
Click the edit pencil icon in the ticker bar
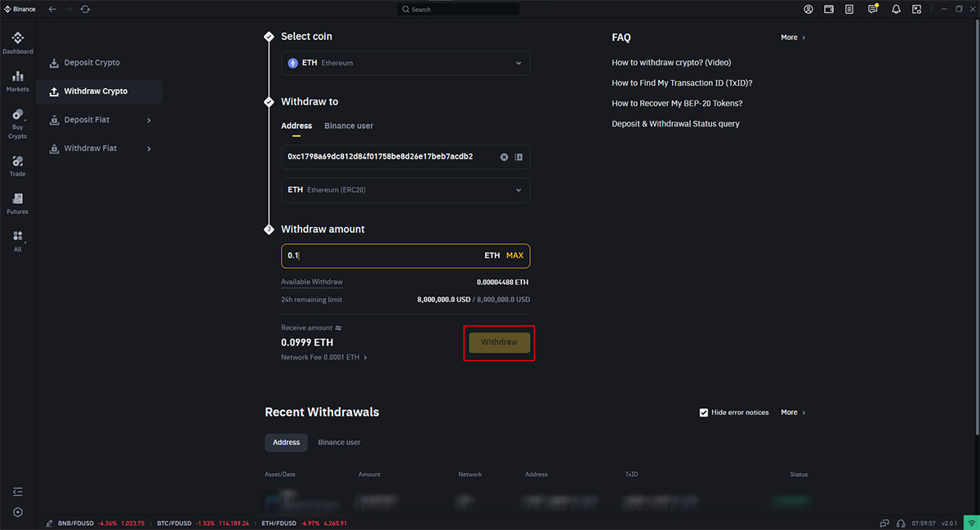tap(50, 523)
